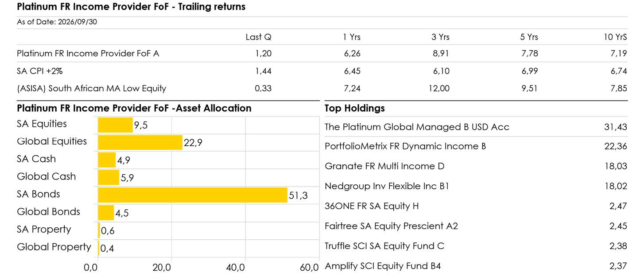Viewport: 644px width, 277px height.
Task: Click the 6,26 one-year return value
Action: click(x=352, y=54)
